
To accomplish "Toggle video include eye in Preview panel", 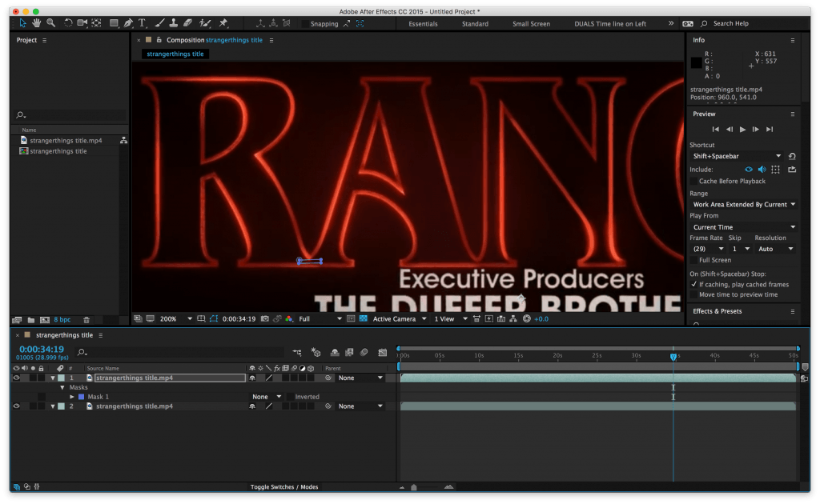I will pos(749,170).
